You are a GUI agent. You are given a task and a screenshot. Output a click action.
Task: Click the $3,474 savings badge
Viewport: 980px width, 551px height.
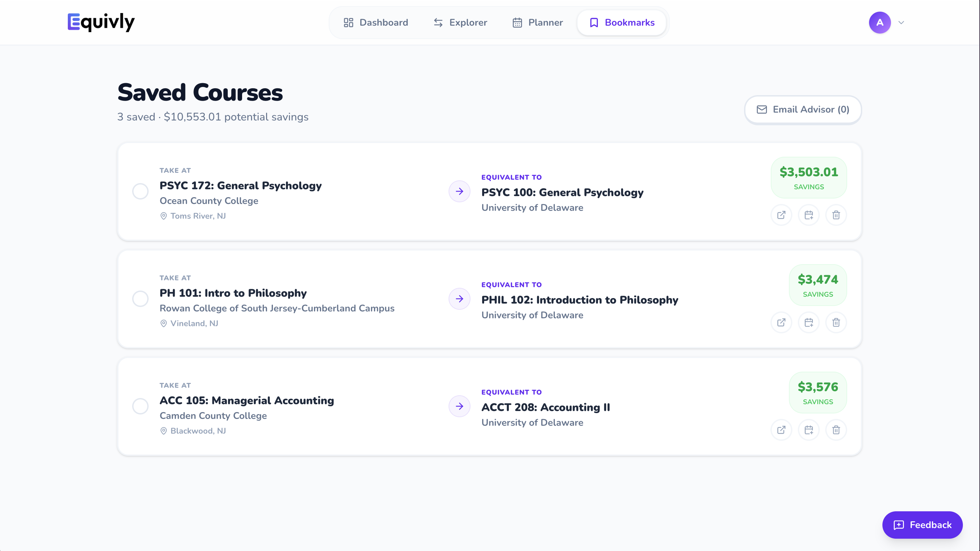818,285
